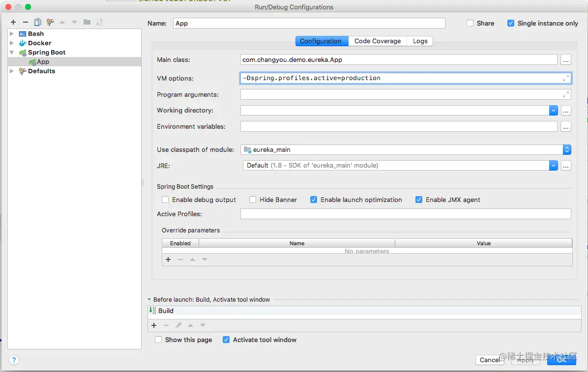The image size is (588, 372).
Task: Uncheck Activate tool window
Action: point(226,340)
